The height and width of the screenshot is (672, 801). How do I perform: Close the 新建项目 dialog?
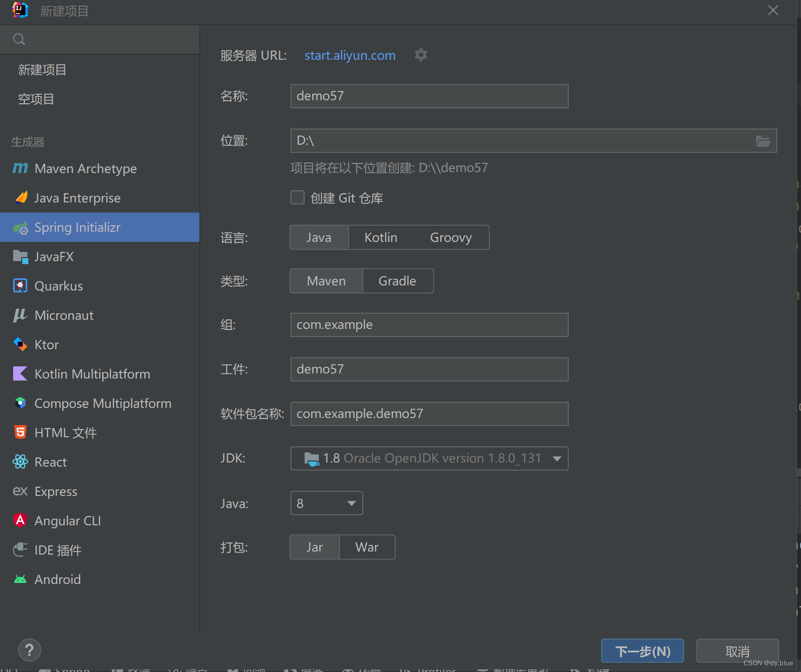(x=773, y=10)
